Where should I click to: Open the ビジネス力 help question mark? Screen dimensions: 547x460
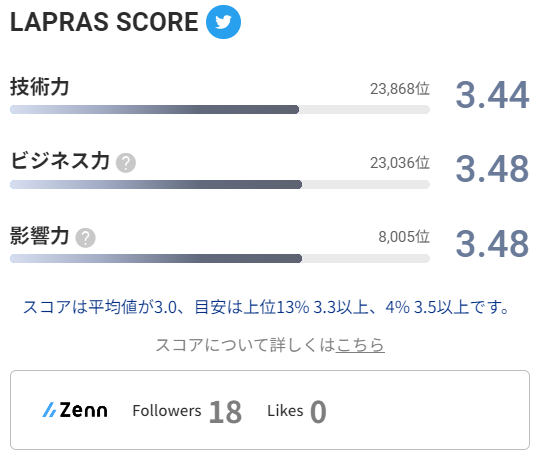[126, 163]
